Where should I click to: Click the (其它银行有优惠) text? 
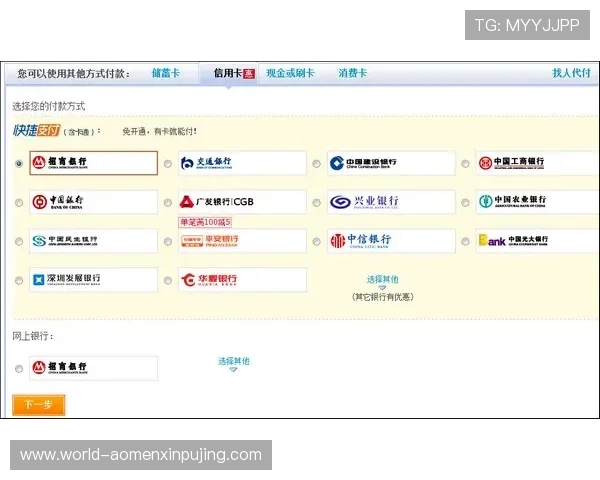383,297
